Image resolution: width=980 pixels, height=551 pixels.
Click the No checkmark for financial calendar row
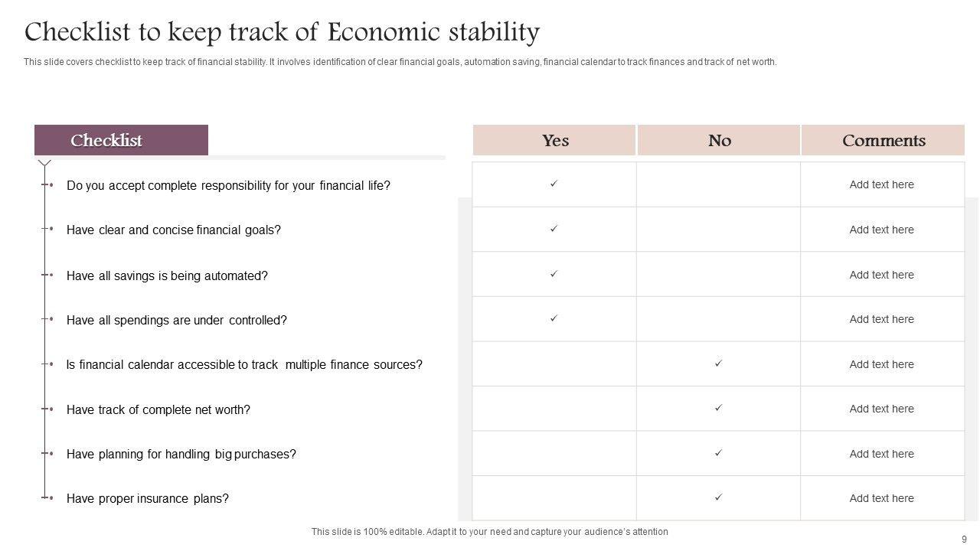718,364
